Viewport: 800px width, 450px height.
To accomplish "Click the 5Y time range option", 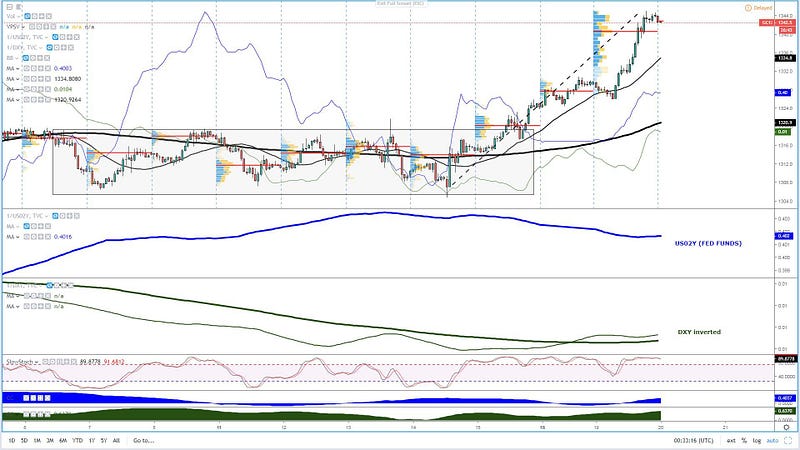I will click(104, 440).
